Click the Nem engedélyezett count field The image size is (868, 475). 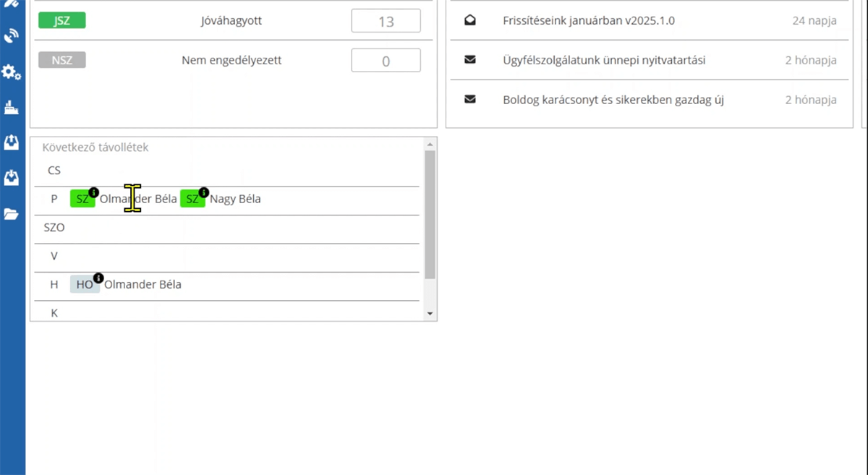(x=386, y=61)
